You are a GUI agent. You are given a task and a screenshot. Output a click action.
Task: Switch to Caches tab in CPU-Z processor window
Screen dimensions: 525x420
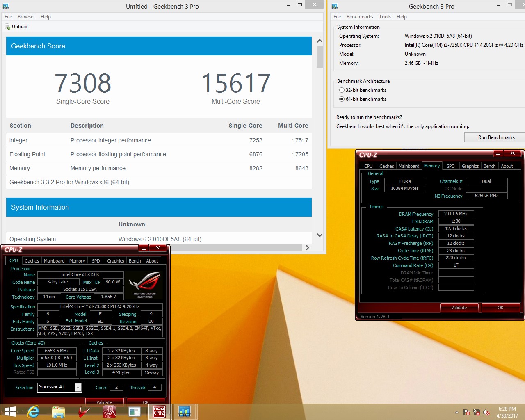pyautogui.click(x=32, y=261)
